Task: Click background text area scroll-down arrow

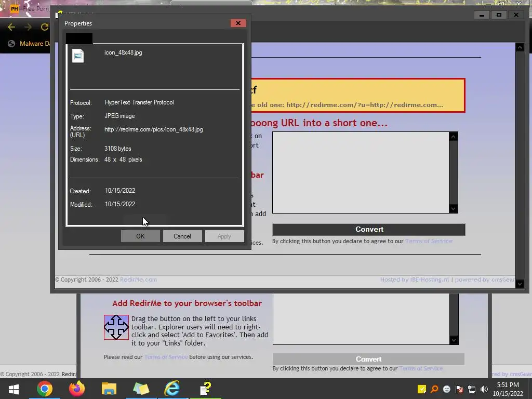Action: [x=454, y=340]
